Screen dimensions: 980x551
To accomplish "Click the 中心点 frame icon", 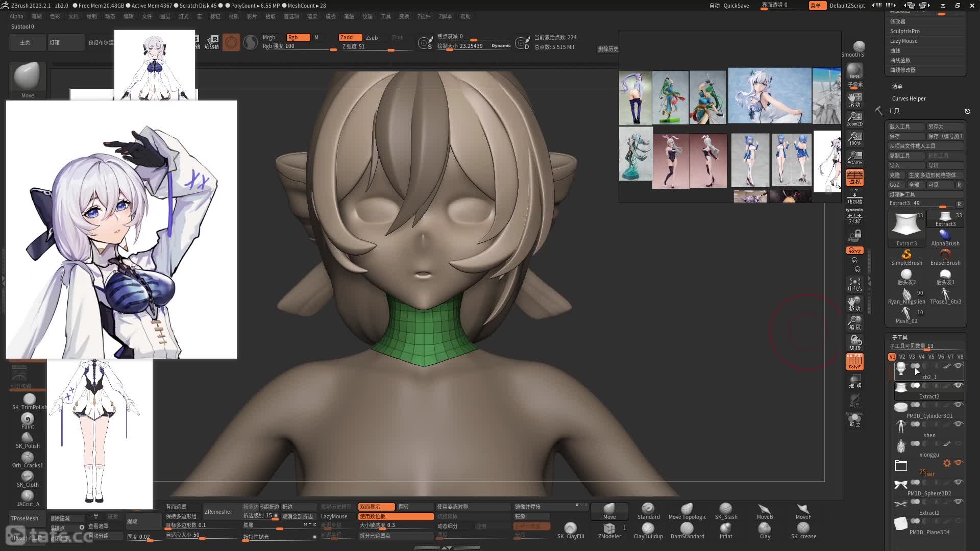I will 855,284.
